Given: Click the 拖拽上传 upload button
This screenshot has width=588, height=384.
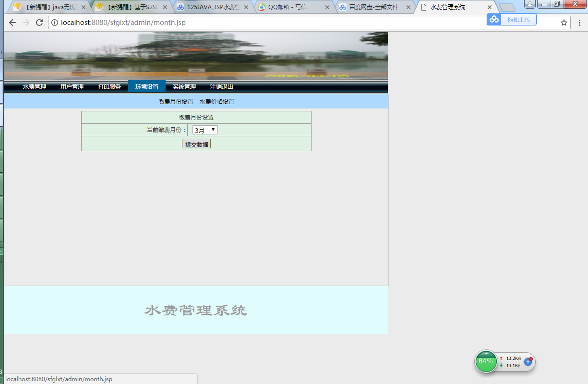Looking at the screenshot, I should coord(518,19).
